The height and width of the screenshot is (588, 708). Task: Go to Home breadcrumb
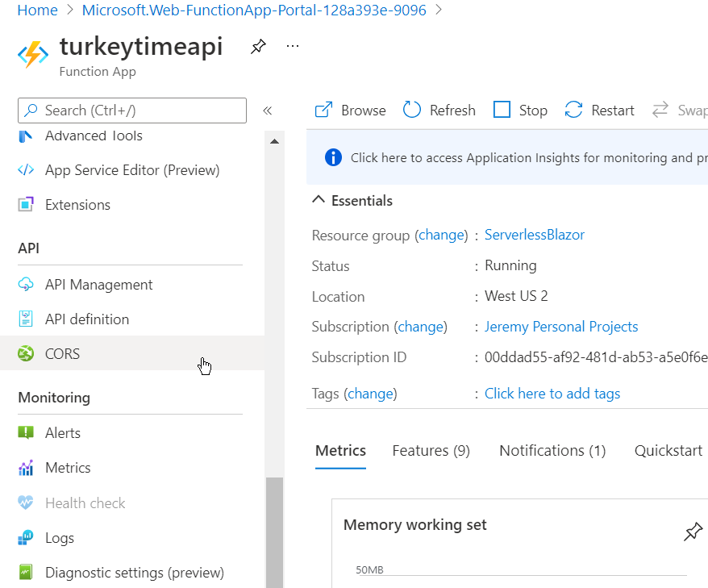(37, 10)
